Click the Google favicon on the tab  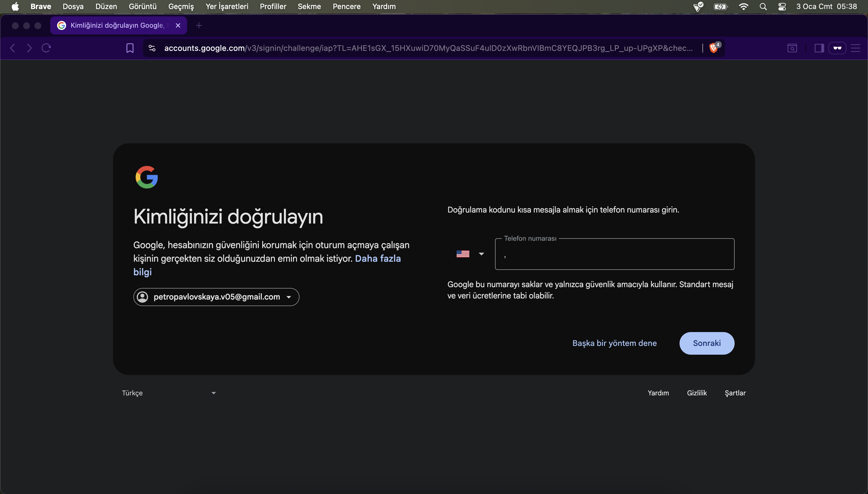click(x=61, y=25)
